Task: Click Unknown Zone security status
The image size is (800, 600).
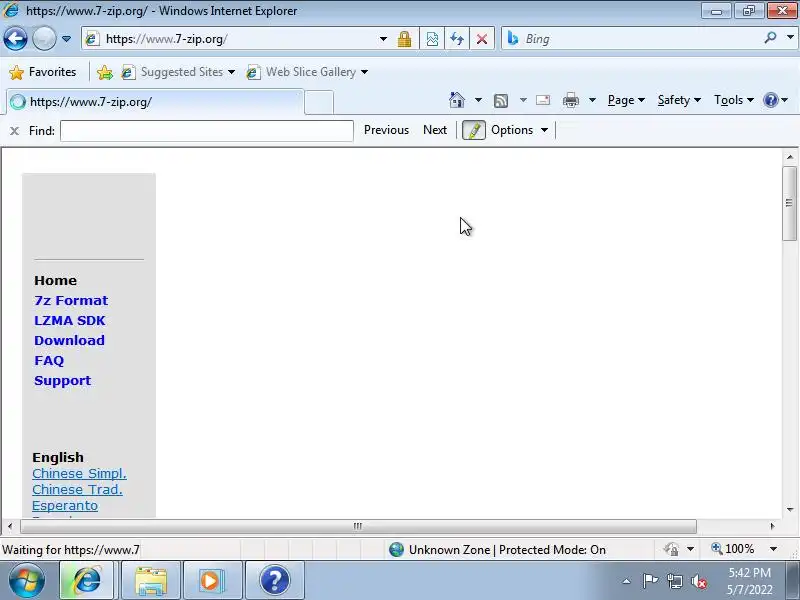Action: (497, 549)
